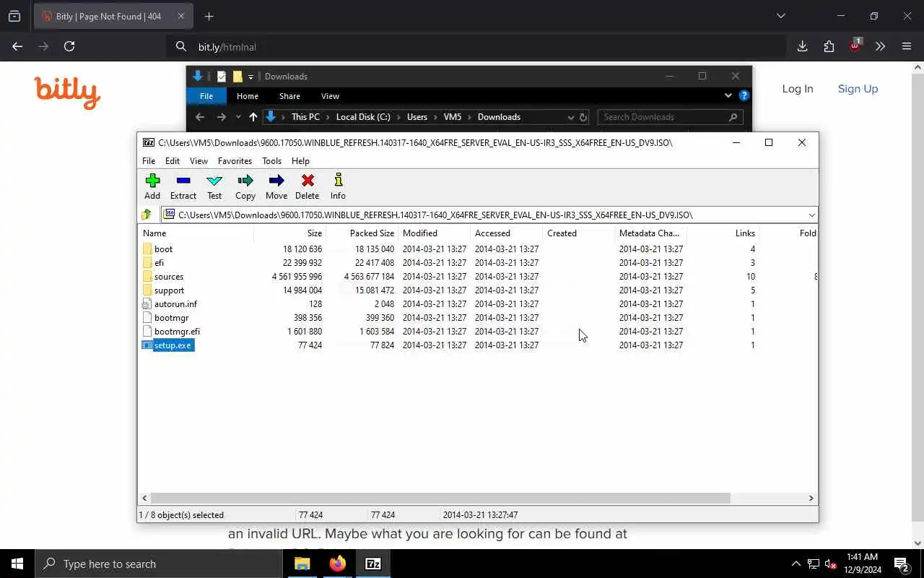Open the 7-Zip View menu
This screenshot has width=924, height=578.
(x=199, y=160)
